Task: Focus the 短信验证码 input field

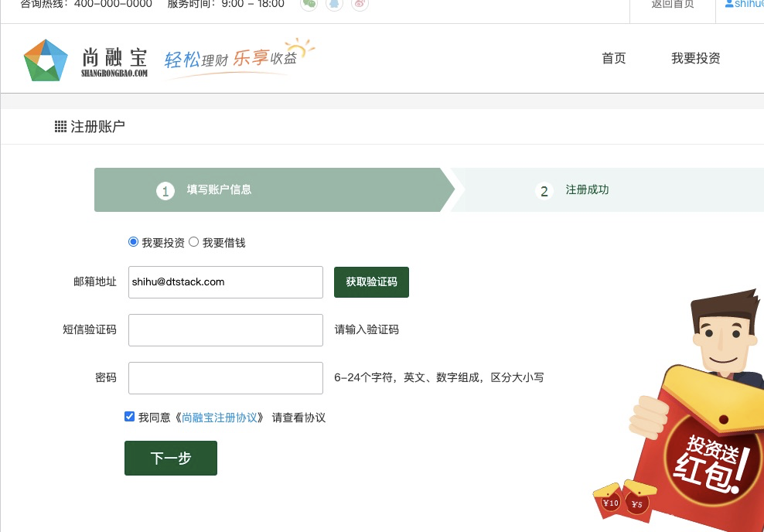Action: coord(226,330)
